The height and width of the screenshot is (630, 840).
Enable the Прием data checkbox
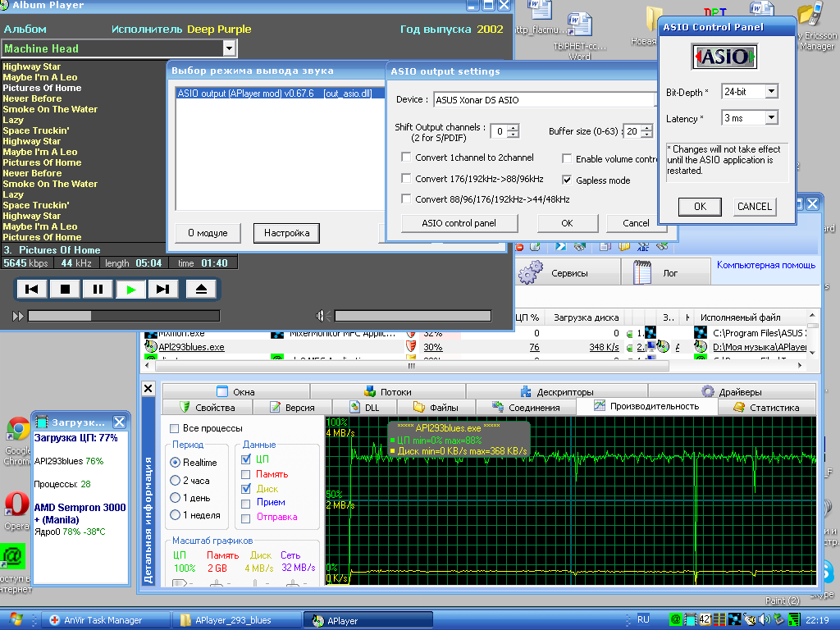[x=246, y=504]
